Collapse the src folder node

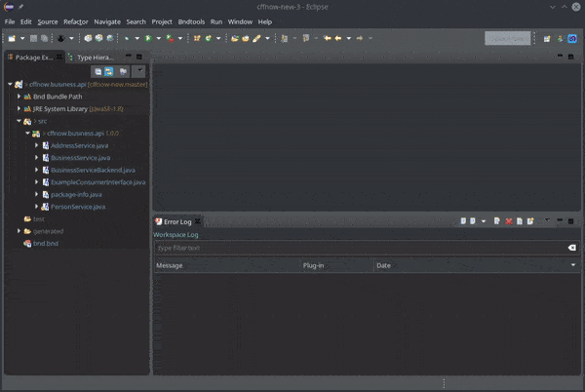(x=19, y=121)
